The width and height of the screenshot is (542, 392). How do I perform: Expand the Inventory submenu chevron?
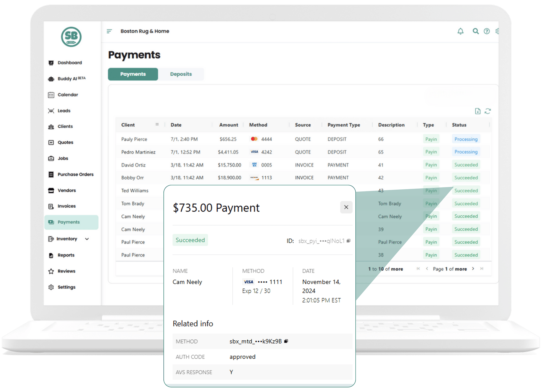(x=87, y=239)
